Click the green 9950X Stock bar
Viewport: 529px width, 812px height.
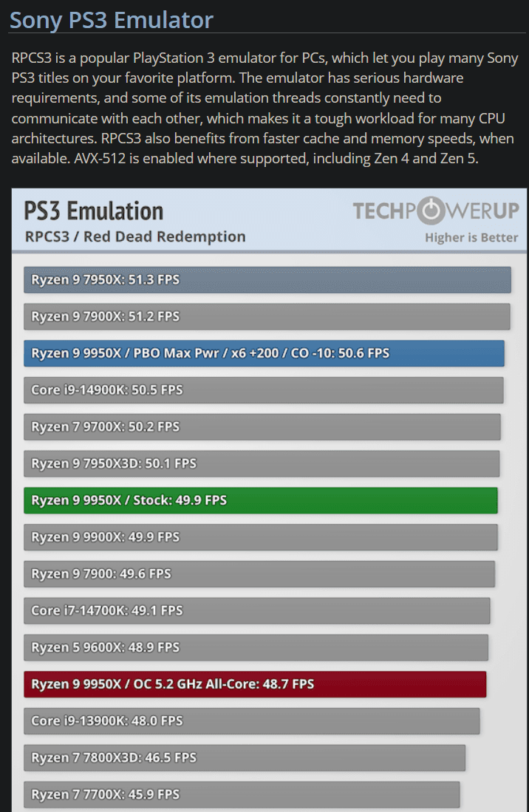pos(260,500)
